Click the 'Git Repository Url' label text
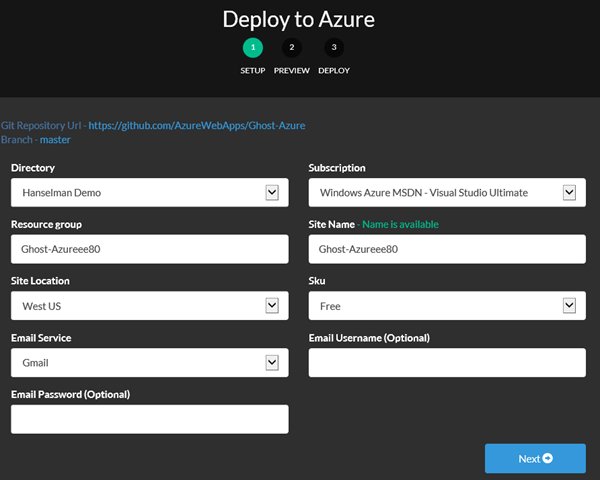 click(41, 126)
